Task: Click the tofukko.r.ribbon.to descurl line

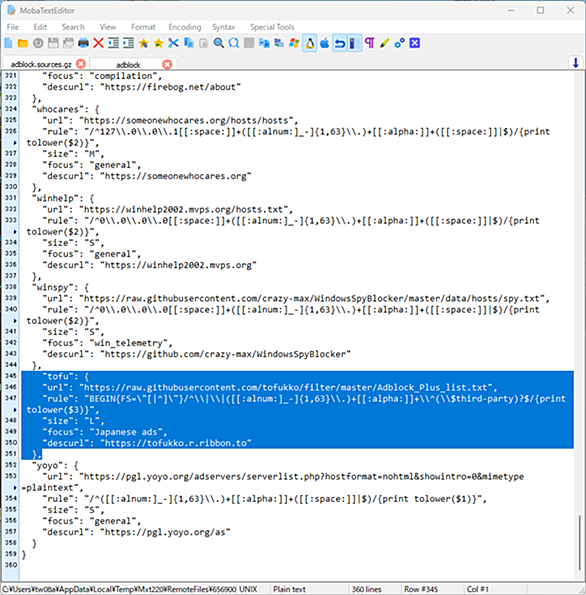Action: 147,443
